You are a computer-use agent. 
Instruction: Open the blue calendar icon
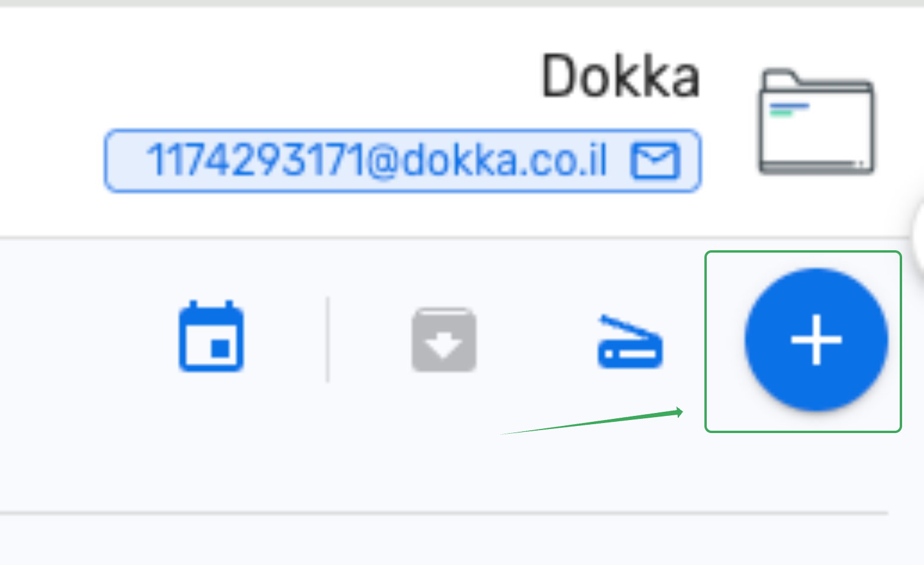pos(211,336)
